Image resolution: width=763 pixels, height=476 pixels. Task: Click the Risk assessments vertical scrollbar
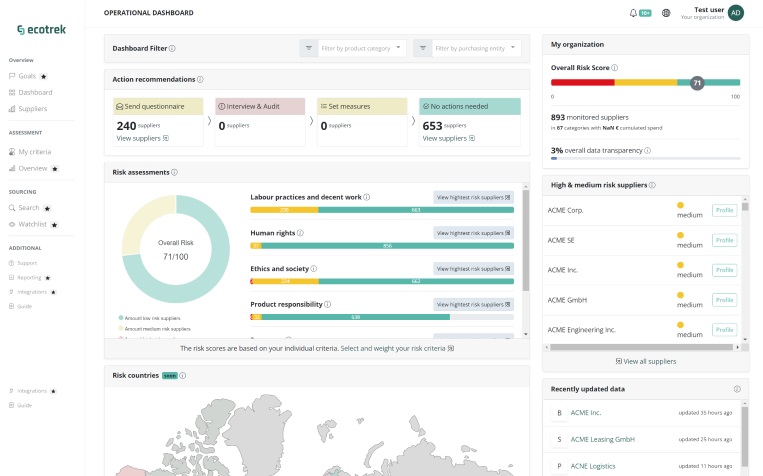[x=526, y=240]
